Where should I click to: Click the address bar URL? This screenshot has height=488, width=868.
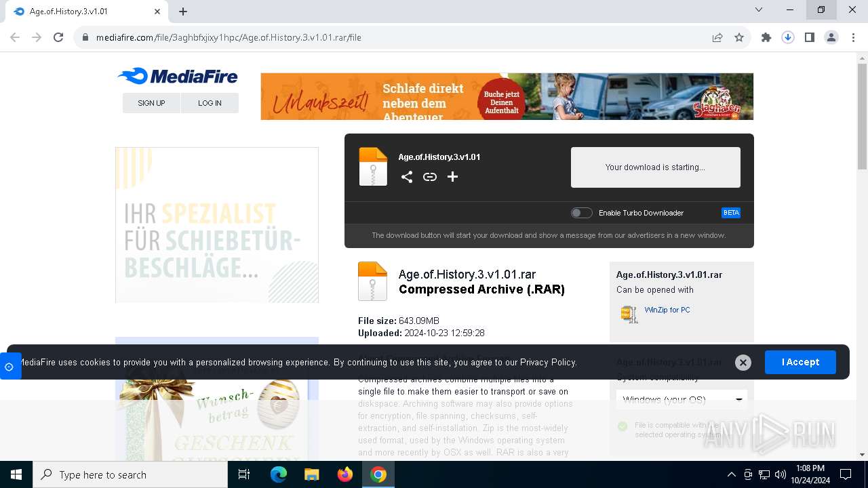(229, 37)
